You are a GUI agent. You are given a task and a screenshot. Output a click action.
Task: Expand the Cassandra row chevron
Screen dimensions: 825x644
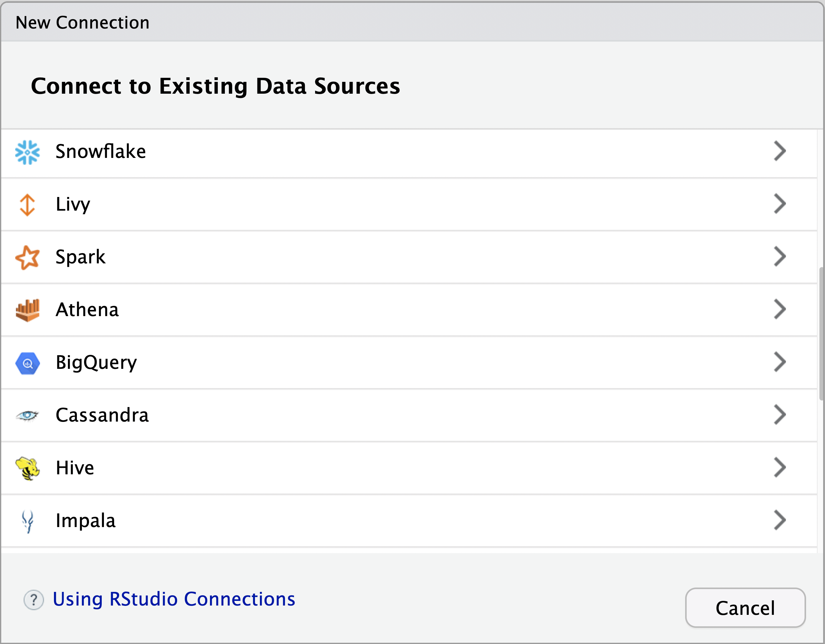tap(780, 415)
